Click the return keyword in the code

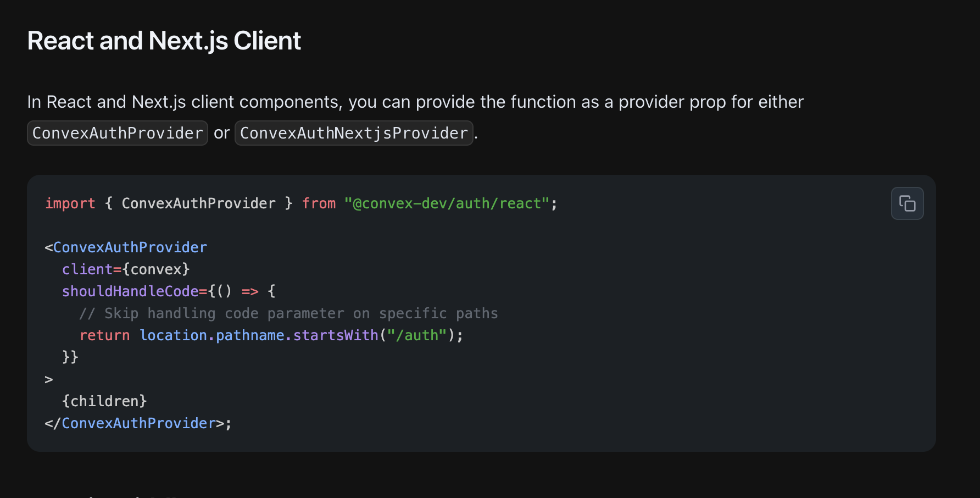click(104, 335)
